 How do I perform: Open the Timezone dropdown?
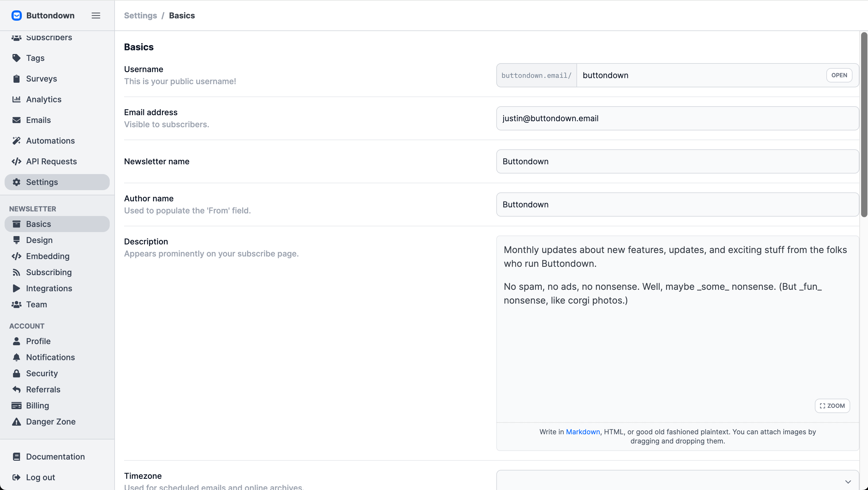click(677, 480)
